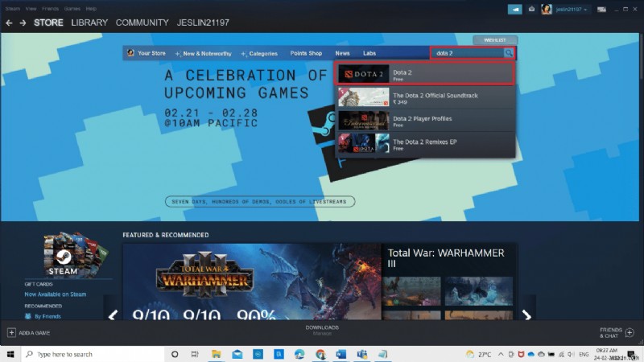Go forward with the right arrow
The width and height of the screenshot is (644, 362).
pos(23,23)
